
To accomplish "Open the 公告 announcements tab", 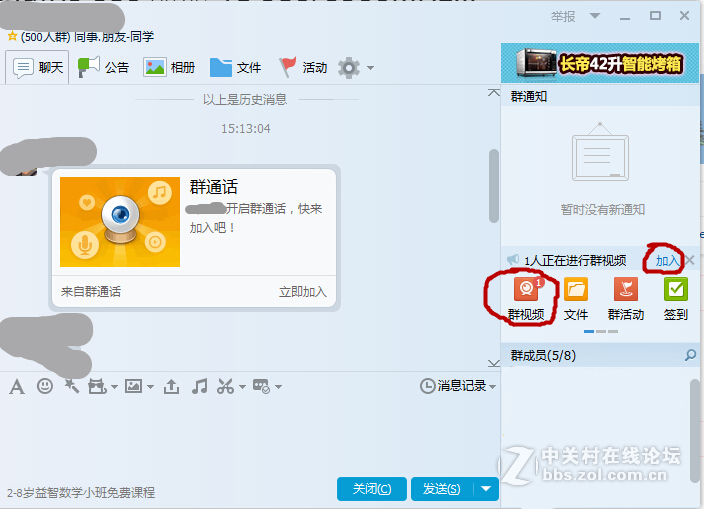I will tap(103, 67).
